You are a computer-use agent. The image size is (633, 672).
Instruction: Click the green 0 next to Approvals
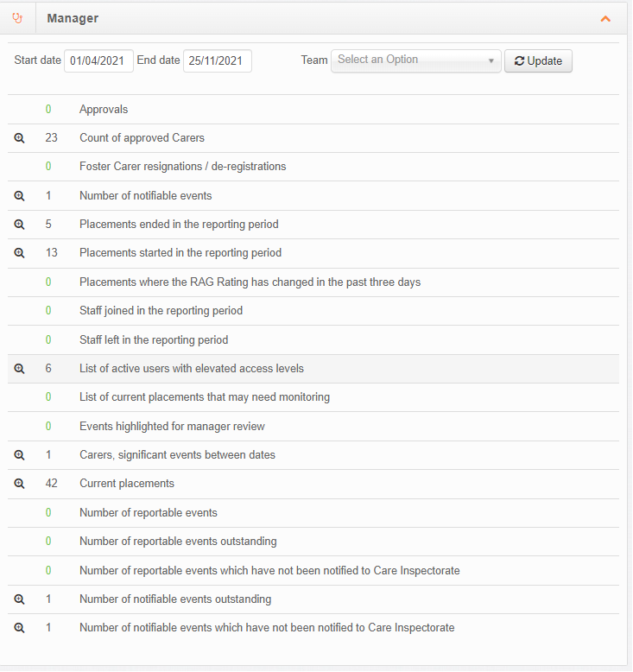click(48, 110)
